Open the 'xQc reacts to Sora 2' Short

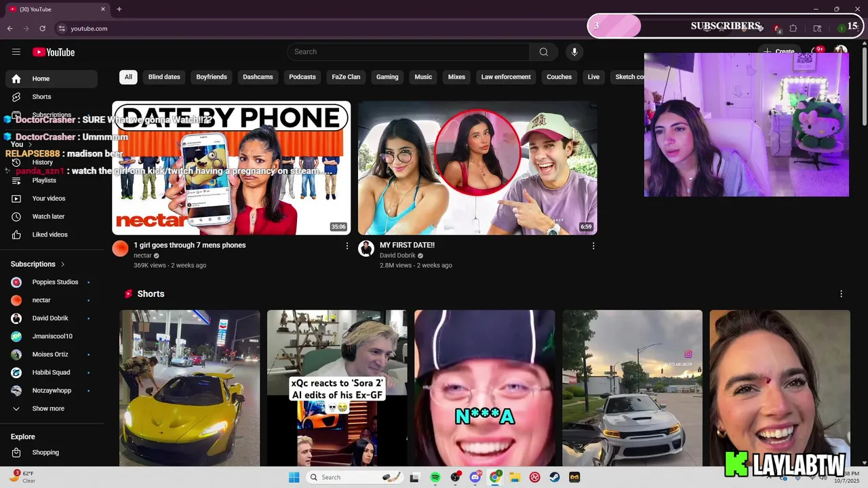coord(337,388)
